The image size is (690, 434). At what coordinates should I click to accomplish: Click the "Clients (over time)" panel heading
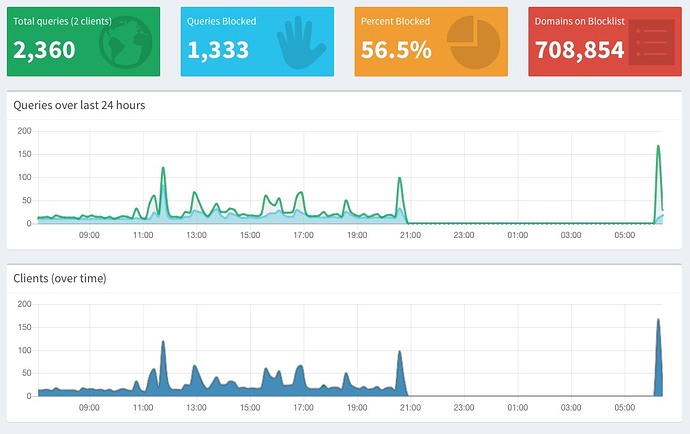pos(60,277)
